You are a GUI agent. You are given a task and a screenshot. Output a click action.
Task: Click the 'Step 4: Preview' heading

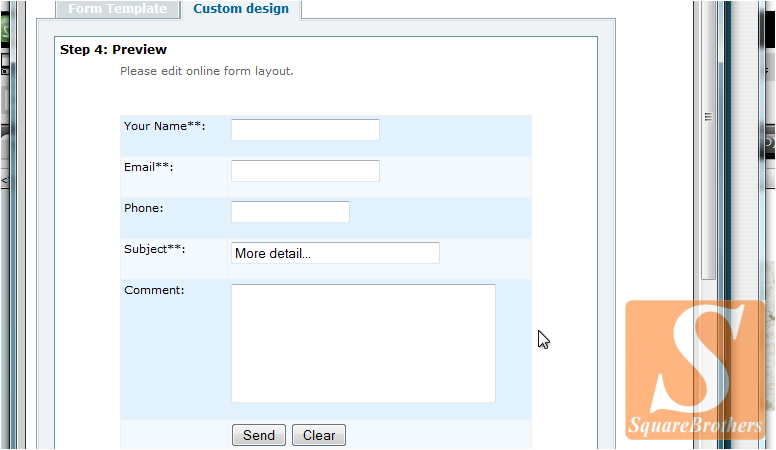click(113, 49)
